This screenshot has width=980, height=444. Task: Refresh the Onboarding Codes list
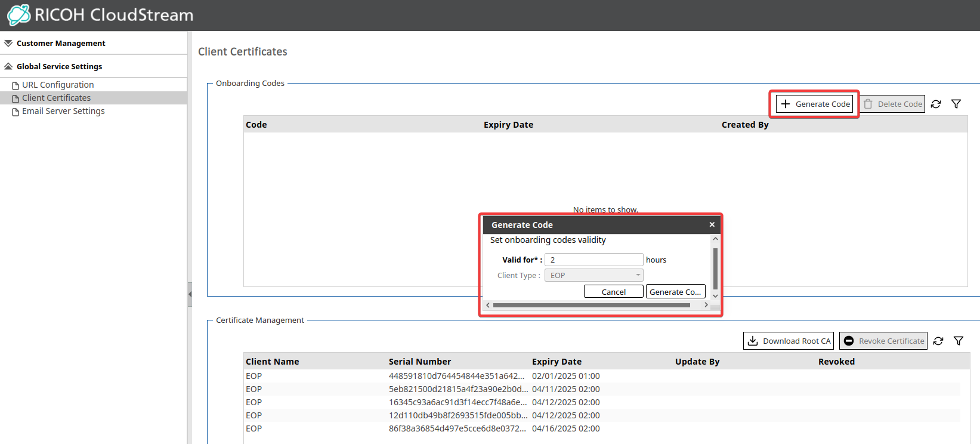tap(936, 104)
